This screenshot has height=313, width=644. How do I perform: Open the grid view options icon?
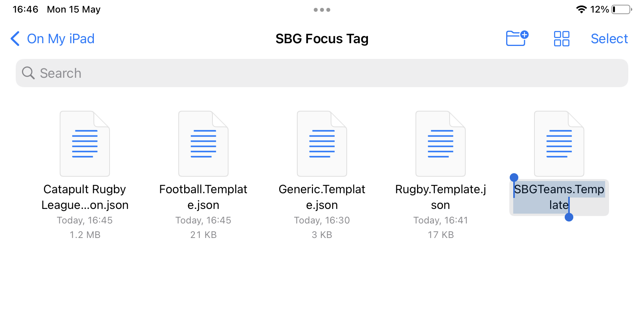click(562, 38)
